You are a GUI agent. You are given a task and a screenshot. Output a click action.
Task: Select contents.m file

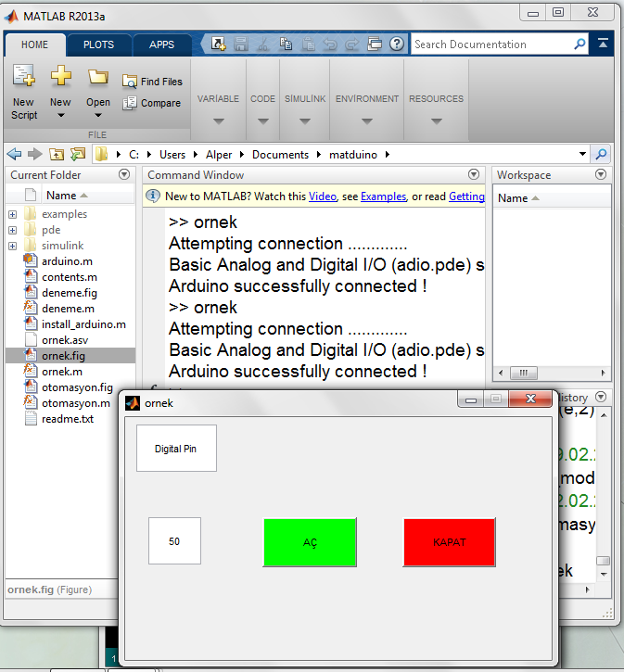click(70, 277)
